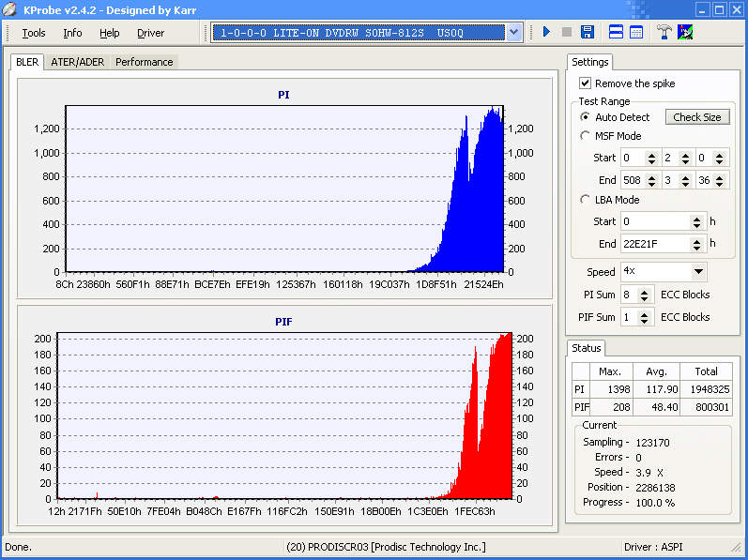Toggle the Remove the spike checkbox

point(586,83)
